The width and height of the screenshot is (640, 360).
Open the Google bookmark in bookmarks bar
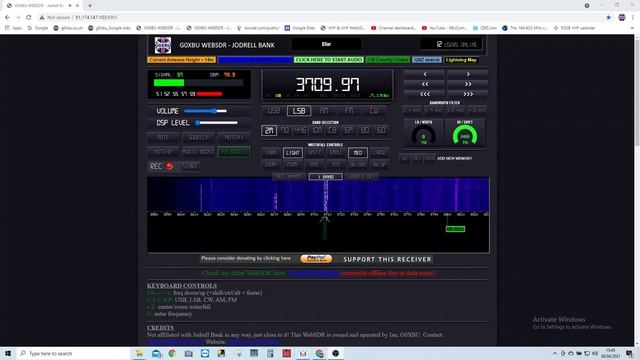[38, 28]
